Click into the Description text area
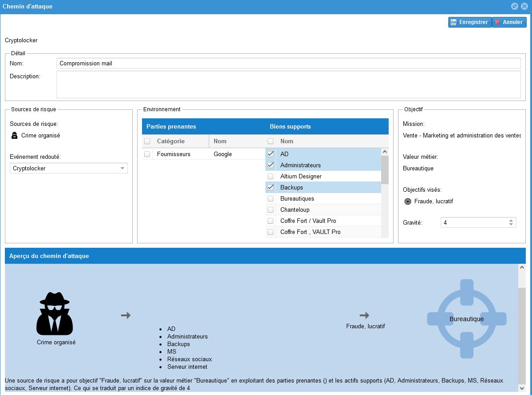This screenshot has height=395, width=532. pyautogui.click(x=288, y=84)
